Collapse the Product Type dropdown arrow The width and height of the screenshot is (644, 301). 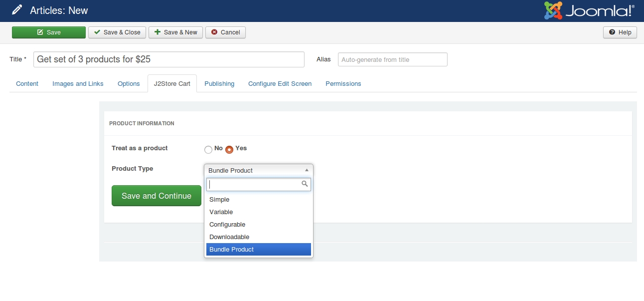[x=307, y=170]
